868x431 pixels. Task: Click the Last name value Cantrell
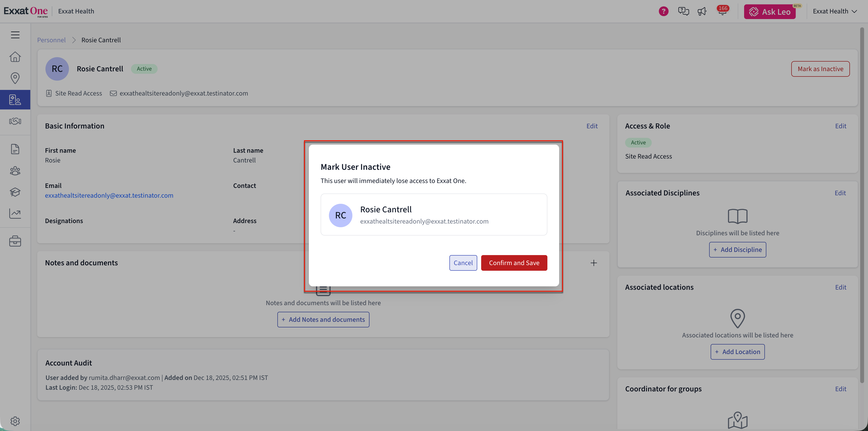244,161
